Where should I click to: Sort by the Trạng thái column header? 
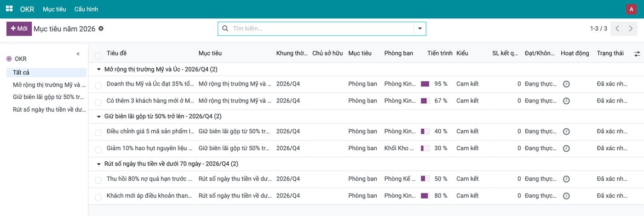[610, 53]
